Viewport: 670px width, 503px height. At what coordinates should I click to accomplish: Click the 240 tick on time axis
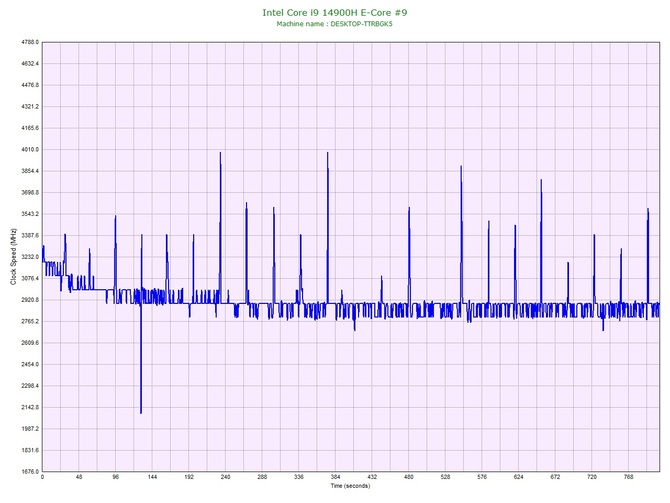pyautogui.click(x=226, y=477)
